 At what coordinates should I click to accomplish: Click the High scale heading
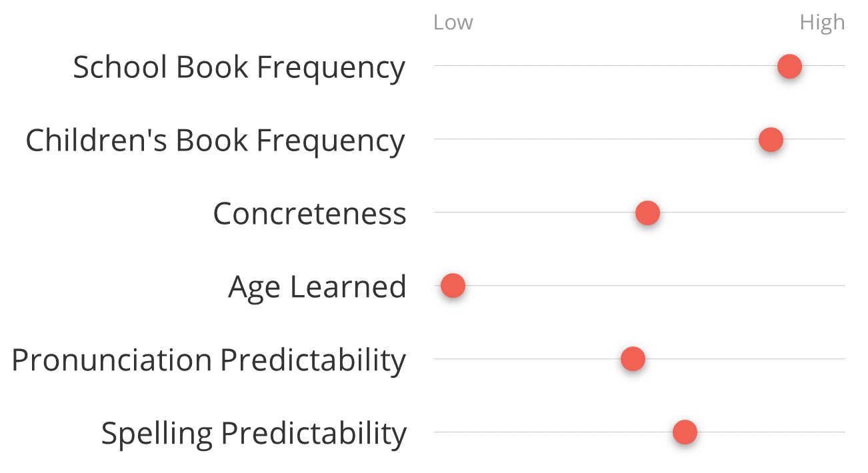pyautogui.click(x=822, y=23)
